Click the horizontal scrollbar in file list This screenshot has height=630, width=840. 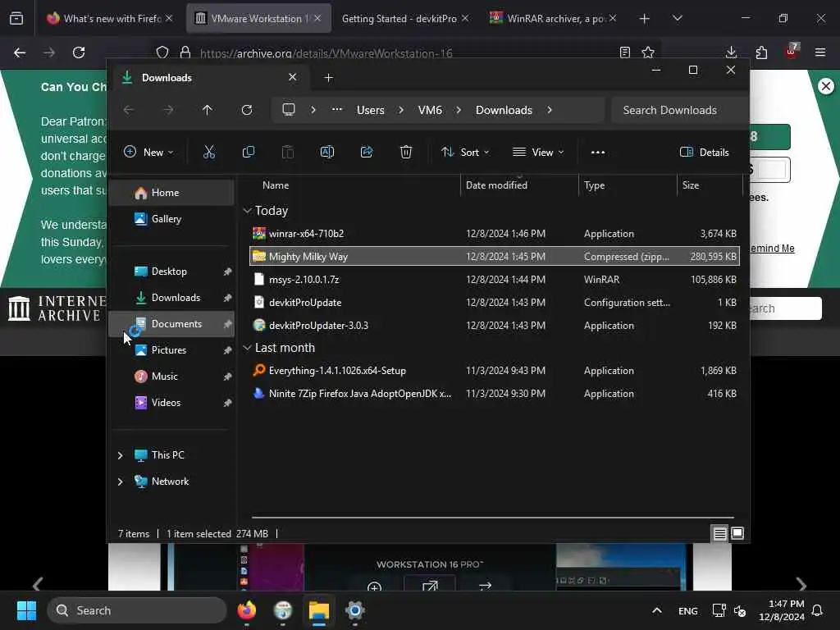pos(493,518)
